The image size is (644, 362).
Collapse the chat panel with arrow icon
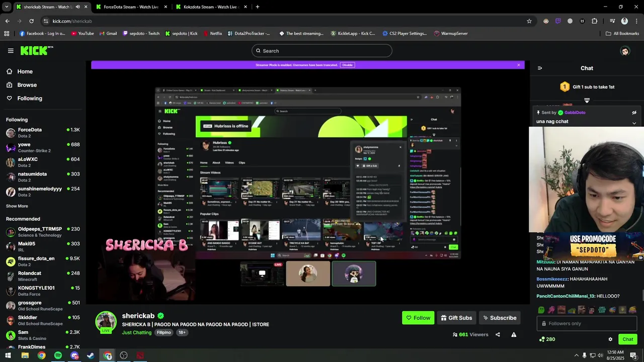point(540,68)
